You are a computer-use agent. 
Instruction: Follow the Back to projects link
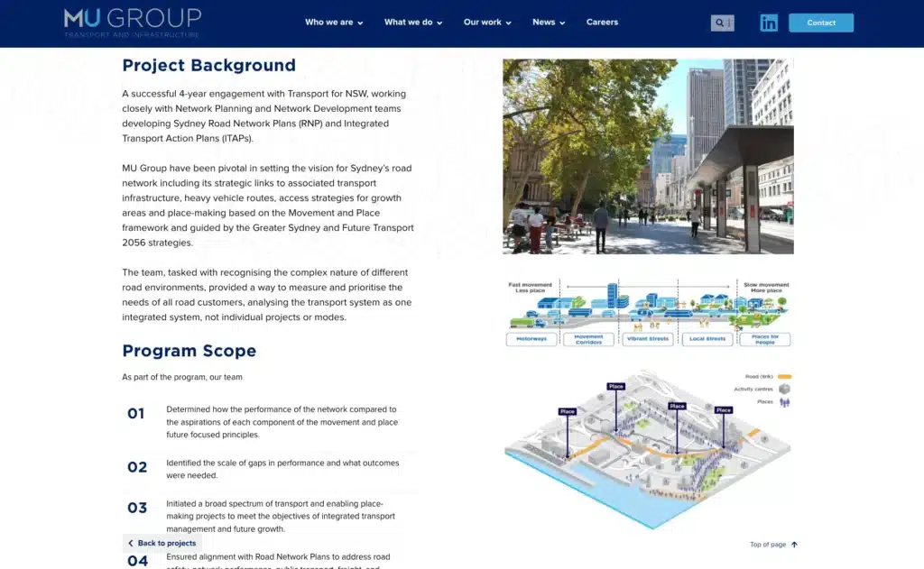[165, 543]
